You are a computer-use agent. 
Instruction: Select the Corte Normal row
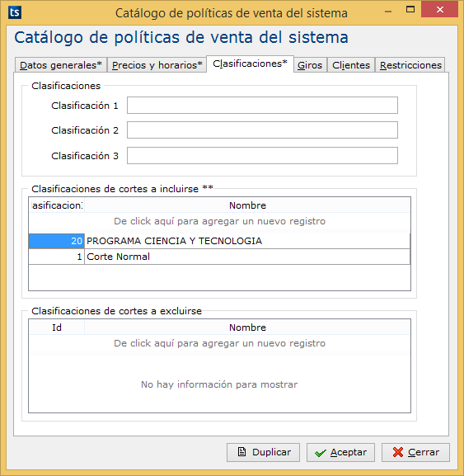tap(219, 257)
